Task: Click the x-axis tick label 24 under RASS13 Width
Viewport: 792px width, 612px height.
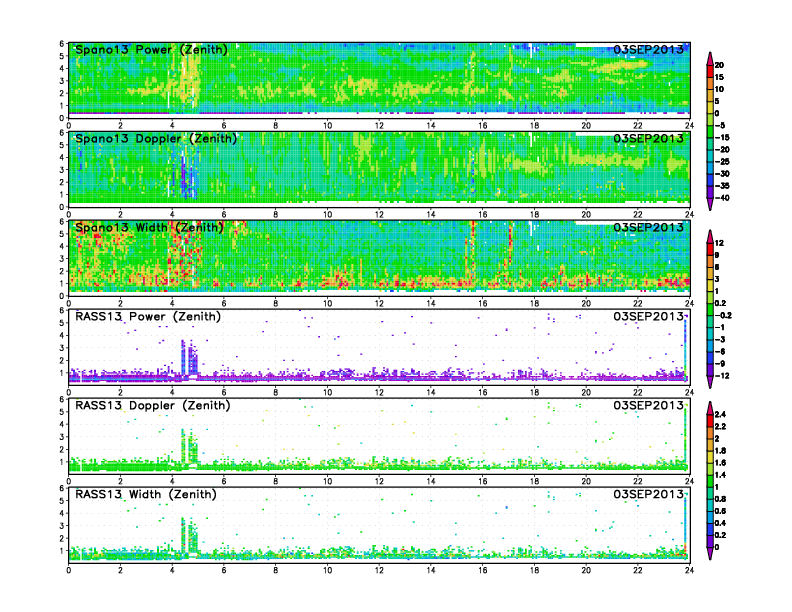Action: (x=689, y=570)
